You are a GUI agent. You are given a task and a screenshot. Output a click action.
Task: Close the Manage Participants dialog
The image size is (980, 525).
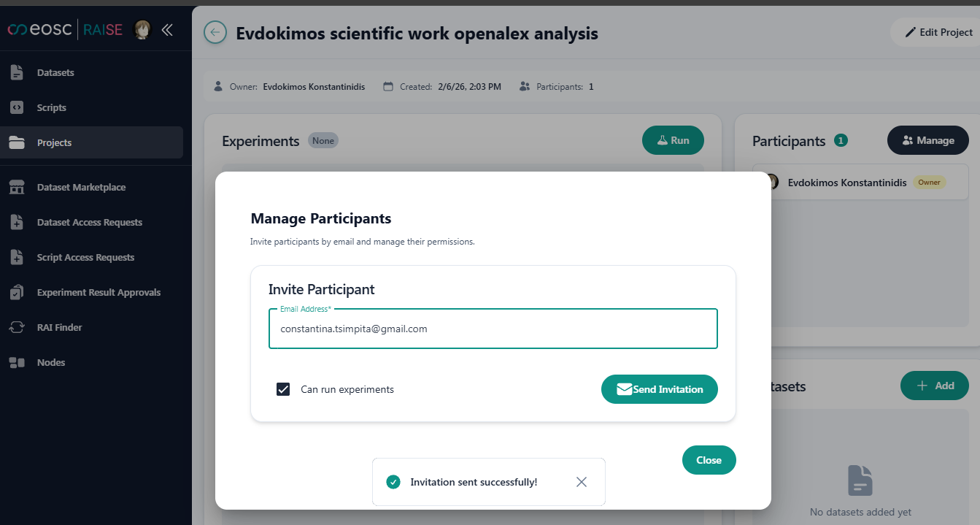pyautogui.click(x=709, y=460)
